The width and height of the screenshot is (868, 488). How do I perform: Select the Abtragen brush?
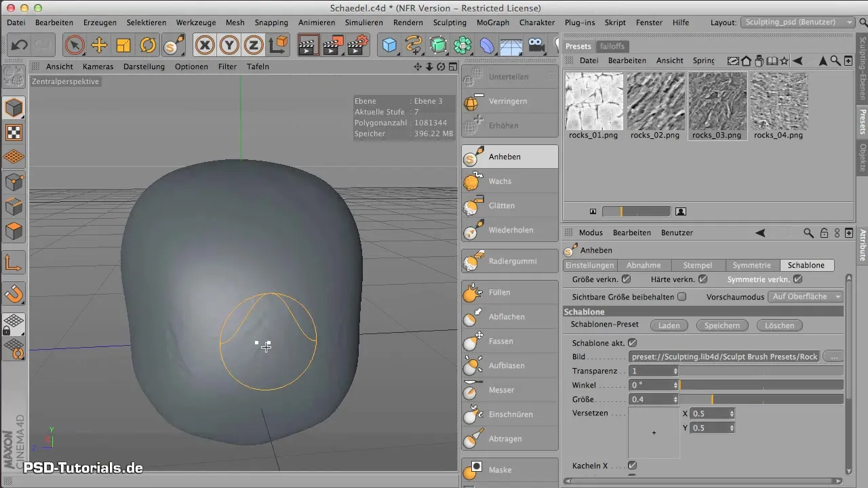click(509, 439)
